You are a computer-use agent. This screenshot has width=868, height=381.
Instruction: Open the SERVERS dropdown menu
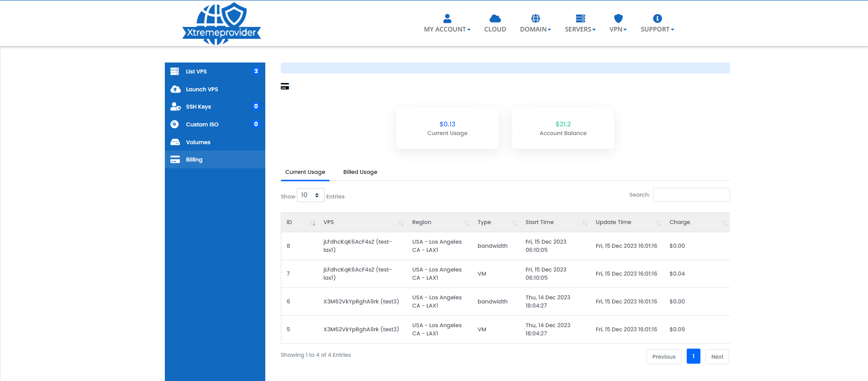pos(580,29)
